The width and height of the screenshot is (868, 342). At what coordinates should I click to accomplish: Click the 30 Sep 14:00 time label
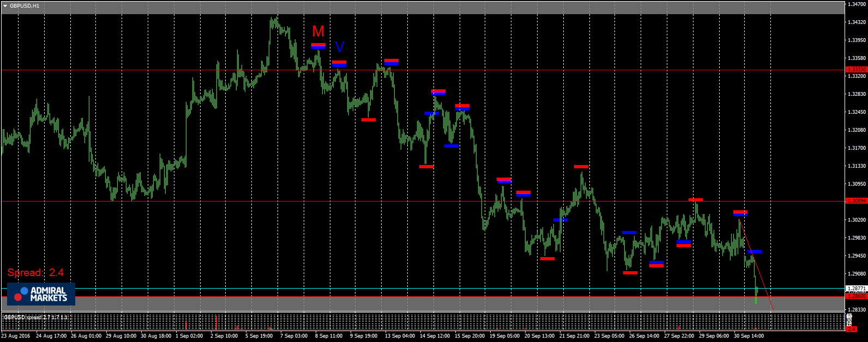749,336
